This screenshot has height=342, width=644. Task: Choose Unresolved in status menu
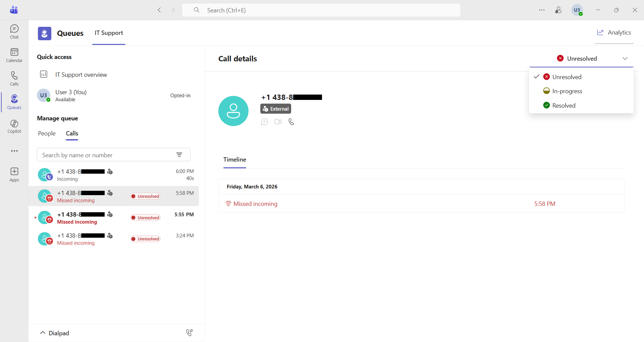[567, 77]
